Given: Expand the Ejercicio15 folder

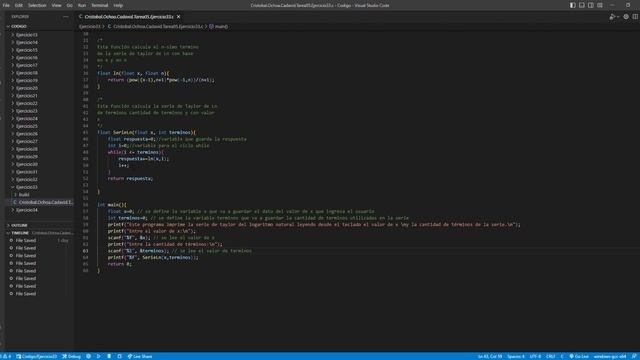Looking at the screenshot, I should point(40,50).
